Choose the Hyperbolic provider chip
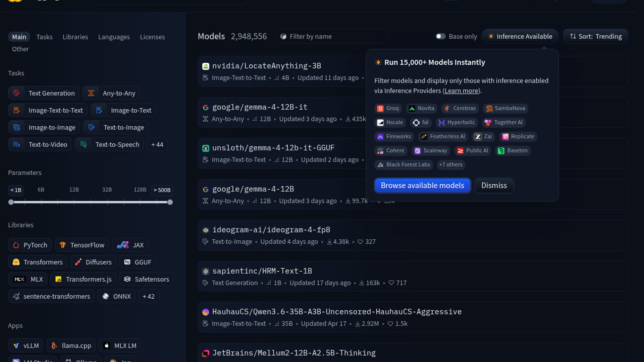Screen dimensions: 644x362 click(x=457, y=122)
